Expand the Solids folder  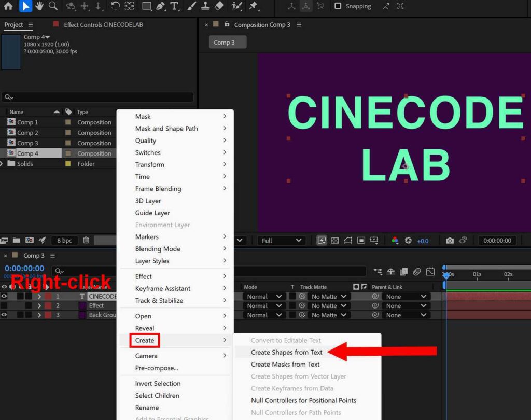[x=2, y=164]
